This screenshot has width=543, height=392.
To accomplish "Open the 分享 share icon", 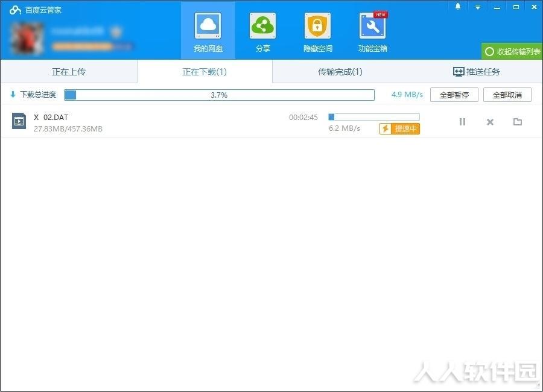I will [263, 26].
